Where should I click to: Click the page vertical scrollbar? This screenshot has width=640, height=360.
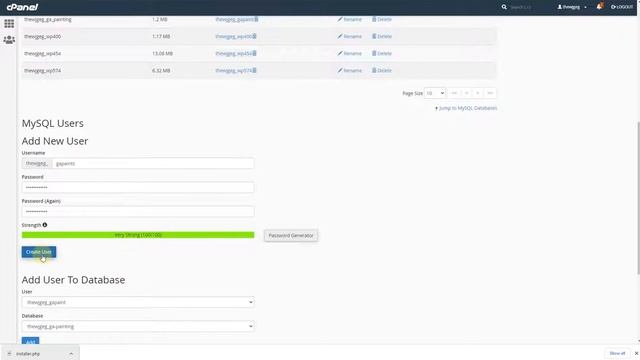638,198
